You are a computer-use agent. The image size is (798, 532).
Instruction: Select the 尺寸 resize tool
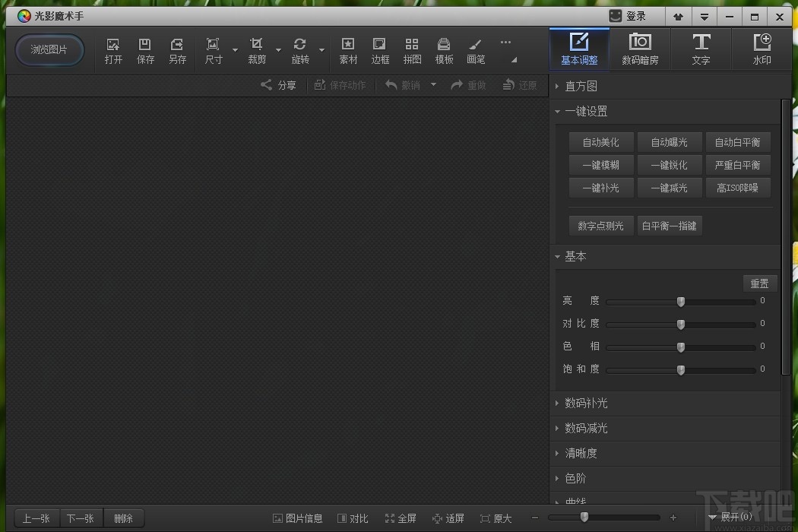214,51
